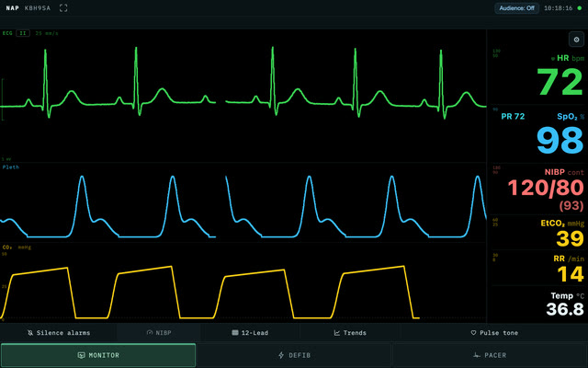Click the gauge icon beside NIBP
Screen dimensions: 588x368
[x=150, y=333]
